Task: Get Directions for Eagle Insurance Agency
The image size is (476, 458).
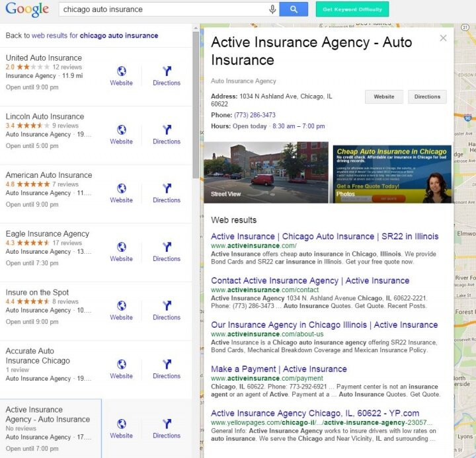Action: 167,252
